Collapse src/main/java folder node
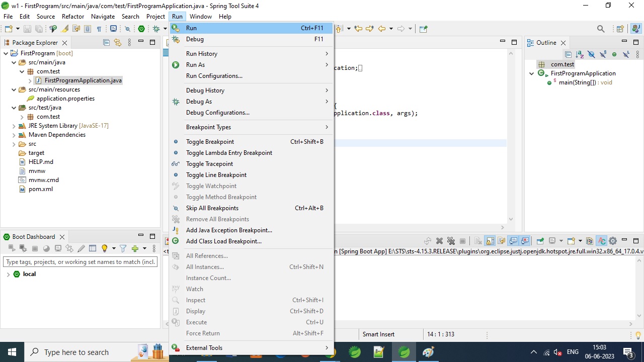Screen dimensions: 644x362 pyautogui.click(x=14, y=62)
